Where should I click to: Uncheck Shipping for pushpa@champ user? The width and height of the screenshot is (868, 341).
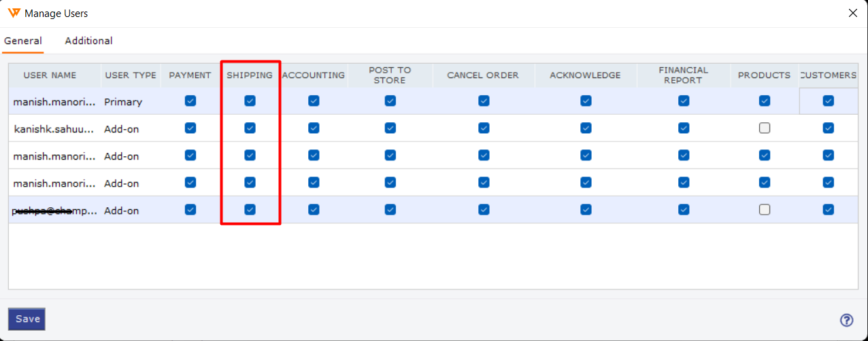(250, 209)
